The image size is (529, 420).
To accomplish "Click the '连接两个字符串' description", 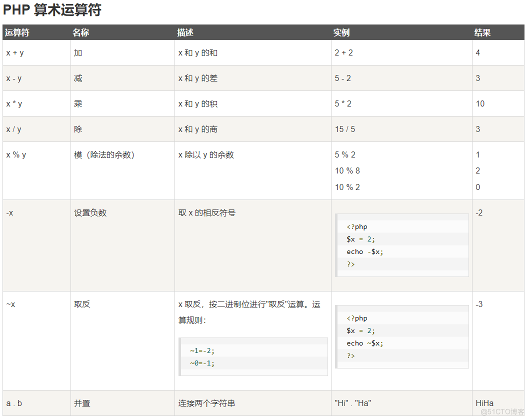I will (x=206, y=403).
